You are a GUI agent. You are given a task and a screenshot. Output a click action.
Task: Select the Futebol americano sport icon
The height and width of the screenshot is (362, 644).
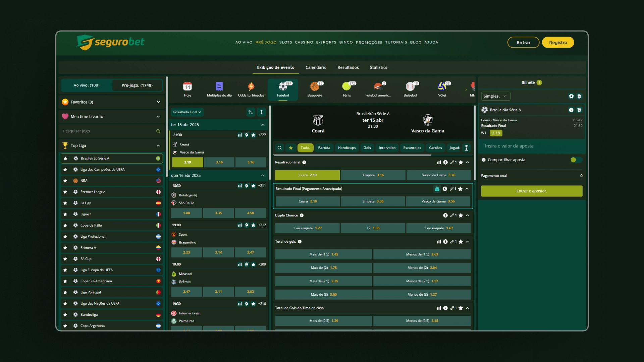click(378, 86)
